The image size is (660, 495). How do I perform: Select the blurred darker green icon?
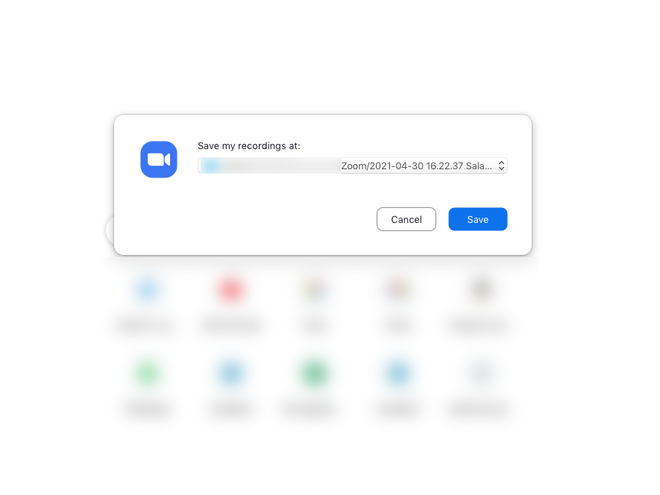coord(314,373)
